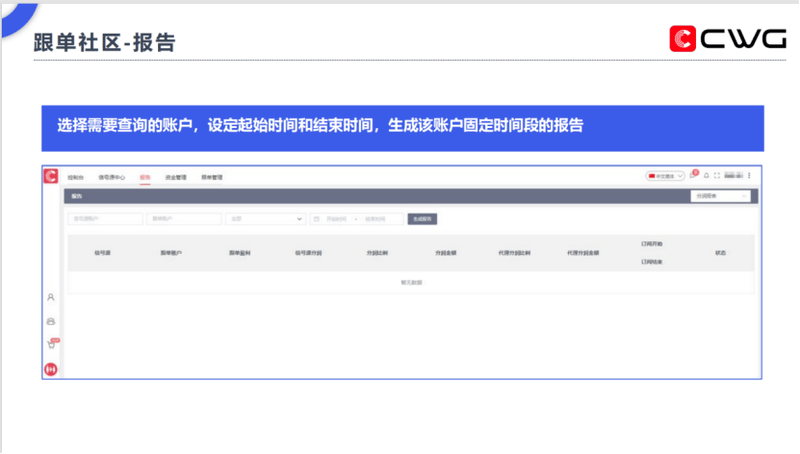Click the 状态 column header
The height and width of the screenshot is (454, 800).
coord(720,253)
